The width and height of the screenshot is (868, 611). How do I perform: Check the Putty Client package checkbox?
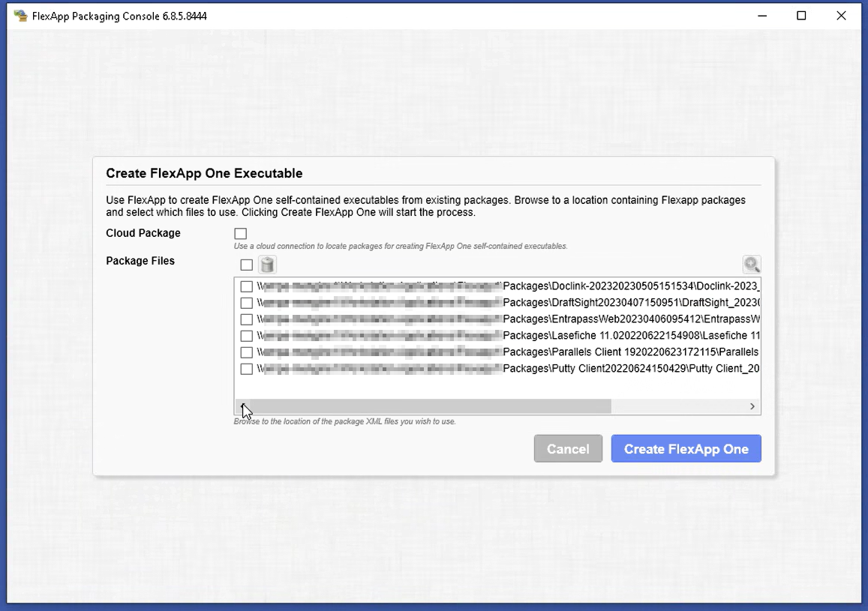coord(246,369)
